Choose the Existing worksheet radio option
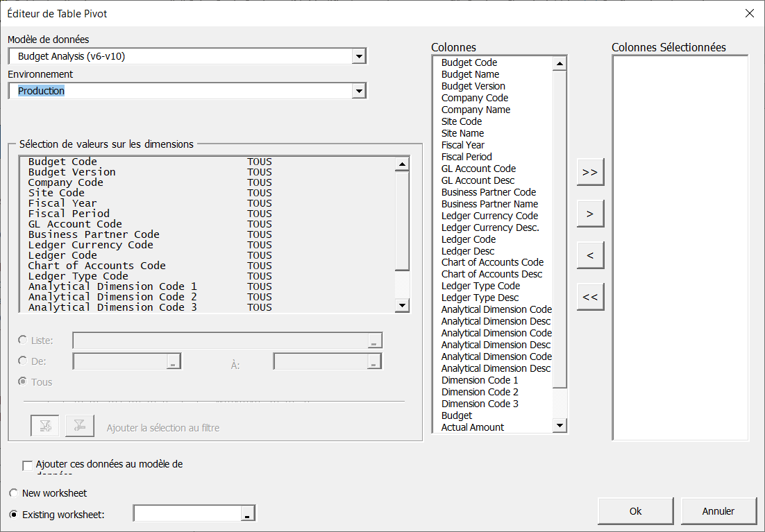Viewport: 765px width, 532px height. pos(14,515)
